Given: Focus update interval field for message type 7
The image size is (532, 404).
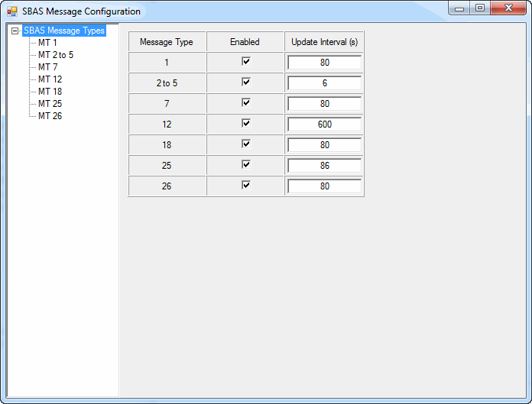Looking at the screenshot, I should 324,104.
